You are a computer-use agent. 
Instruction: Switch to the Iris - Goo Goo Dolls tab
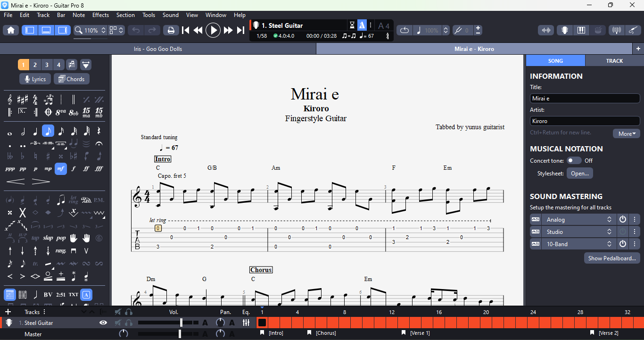tap(158, 49)
